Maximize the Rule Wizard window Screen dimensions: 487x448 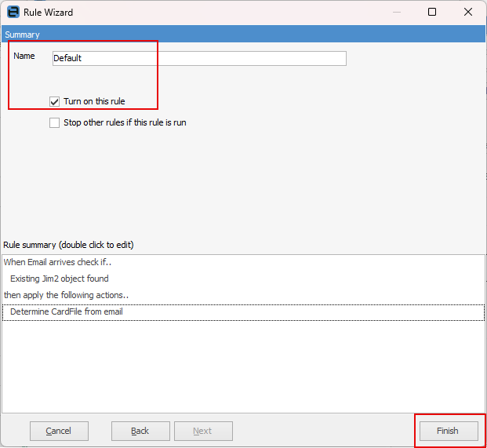(432, 12)
